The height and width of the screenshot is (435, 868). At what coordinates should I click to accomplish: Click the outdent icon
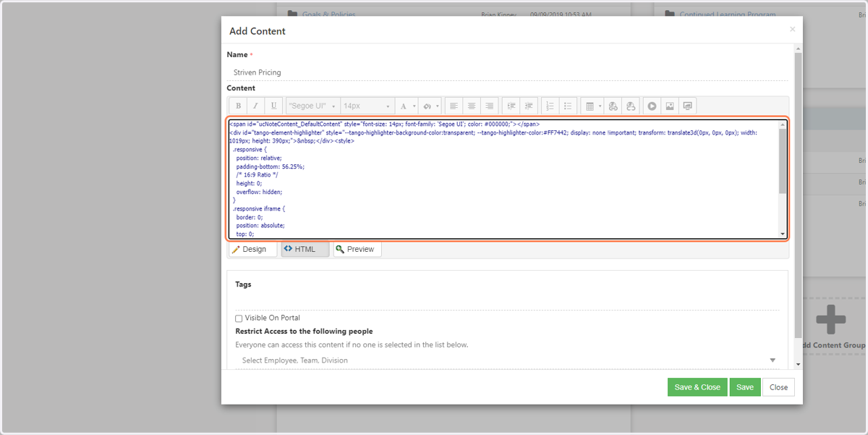pyautogui.click(x=529, y=106)
